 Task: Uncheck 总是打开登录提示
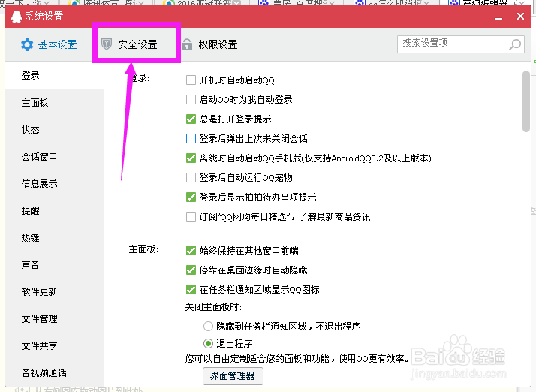pyautogui.click(x=191, y=119)
